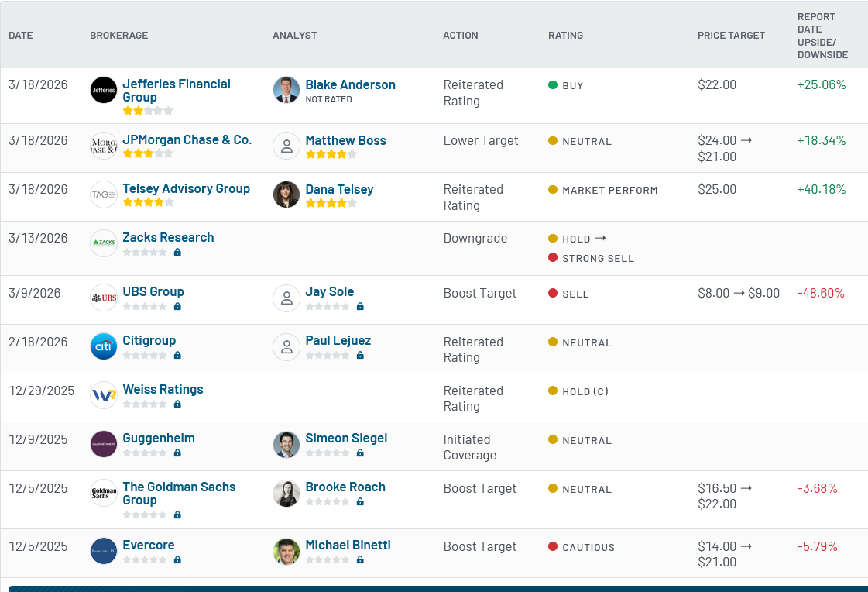This screenshot has height=592, width=868.
Task: Click star rating under JPMorgan Chase & Co.
Action: point(148,153)
